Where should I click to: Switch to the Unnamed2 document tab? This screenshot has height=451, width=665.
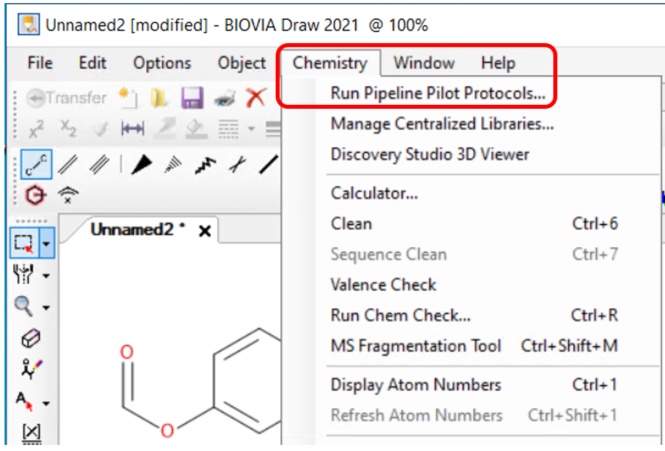[137, 230]
